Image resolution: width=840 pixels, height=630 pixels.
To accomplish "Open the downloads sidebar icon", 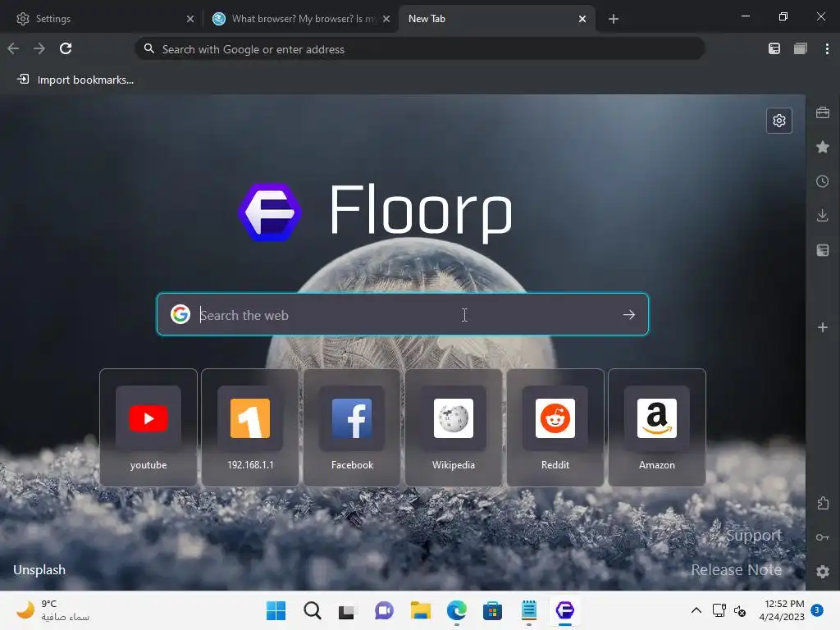I will point(823,216).
